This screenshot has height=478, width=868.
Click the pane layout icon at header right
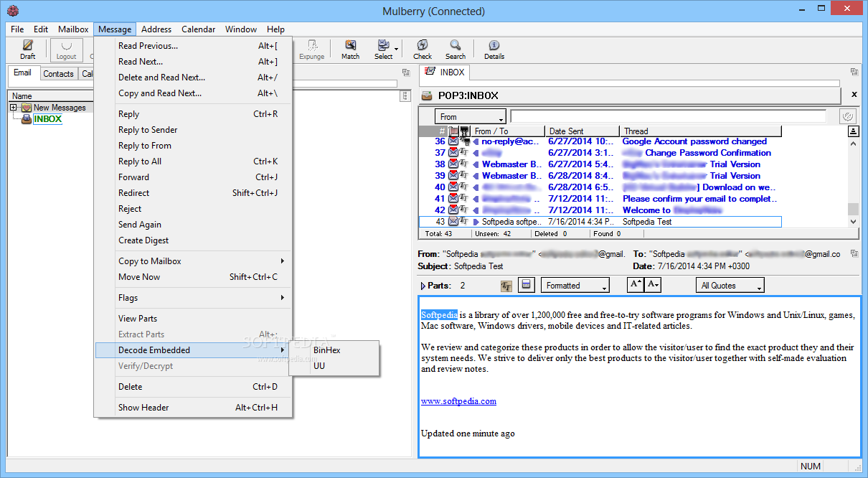click(x=854, y=253)
